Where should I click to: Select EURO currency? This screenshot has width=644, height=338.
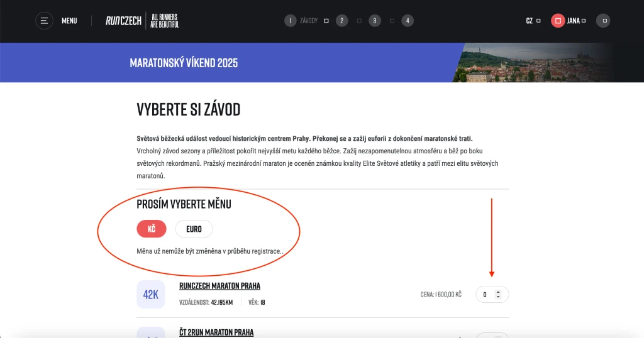point(194,229)
